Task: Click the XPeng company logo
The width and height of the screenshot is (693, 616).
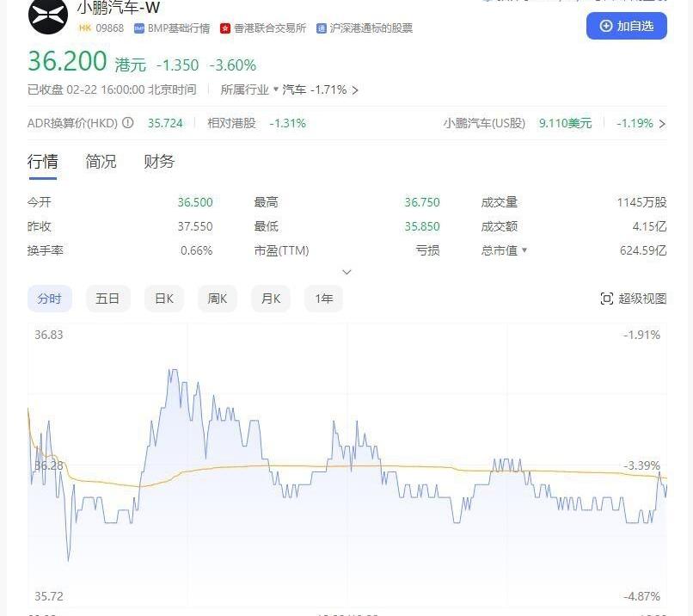Action: (48, 15)
